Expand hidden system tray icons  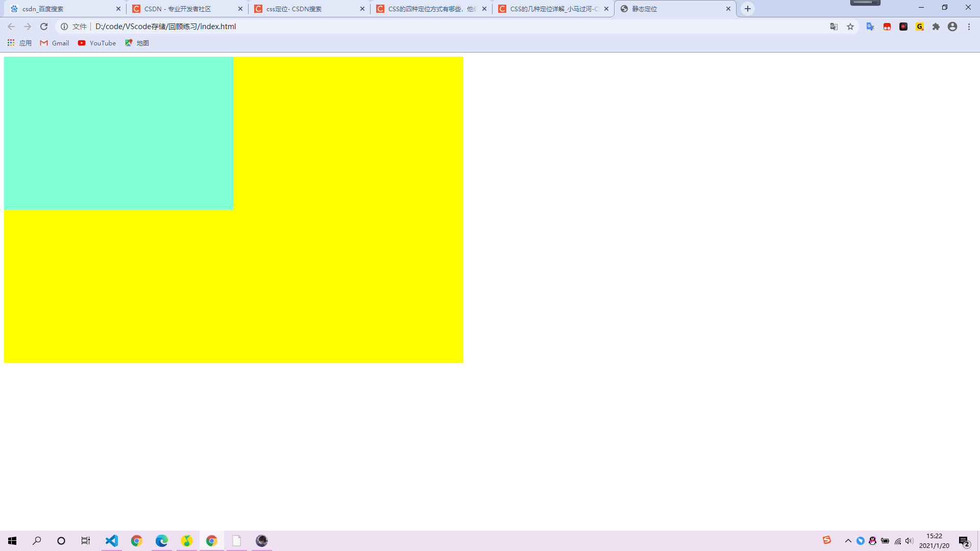(848, 541)
